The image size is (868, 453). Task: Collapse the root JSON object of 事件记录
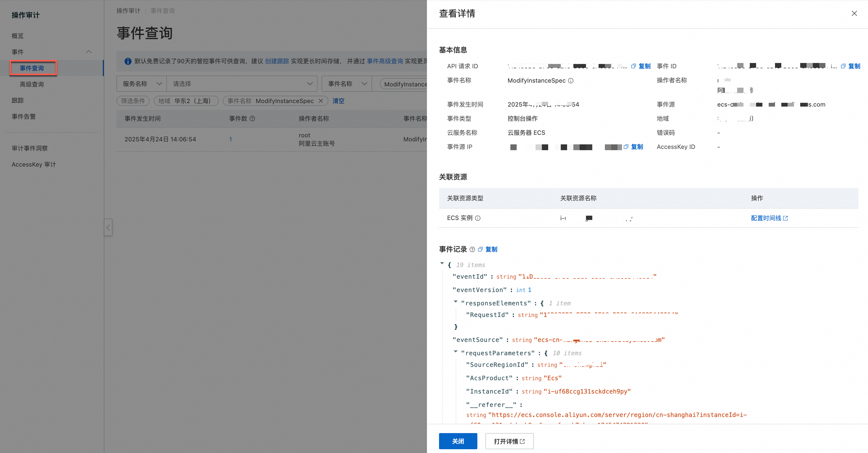pos(442,263)
